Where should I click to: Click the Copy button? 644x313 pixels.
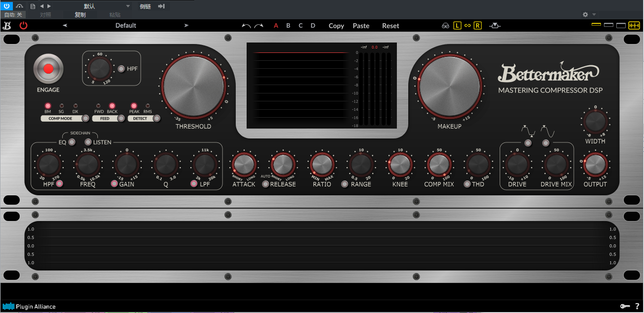pyautogui.click(x=336, y=26)
